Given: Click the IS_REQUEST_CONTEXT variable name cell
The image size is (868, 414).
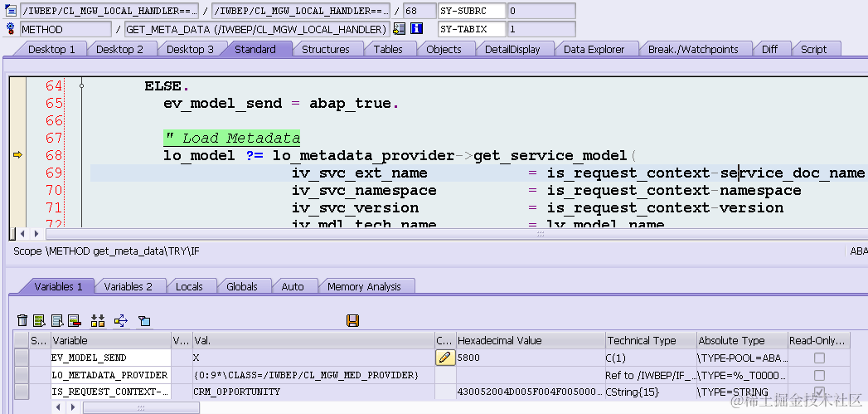Looking at the screenshot, I should (x=111, y=392).
